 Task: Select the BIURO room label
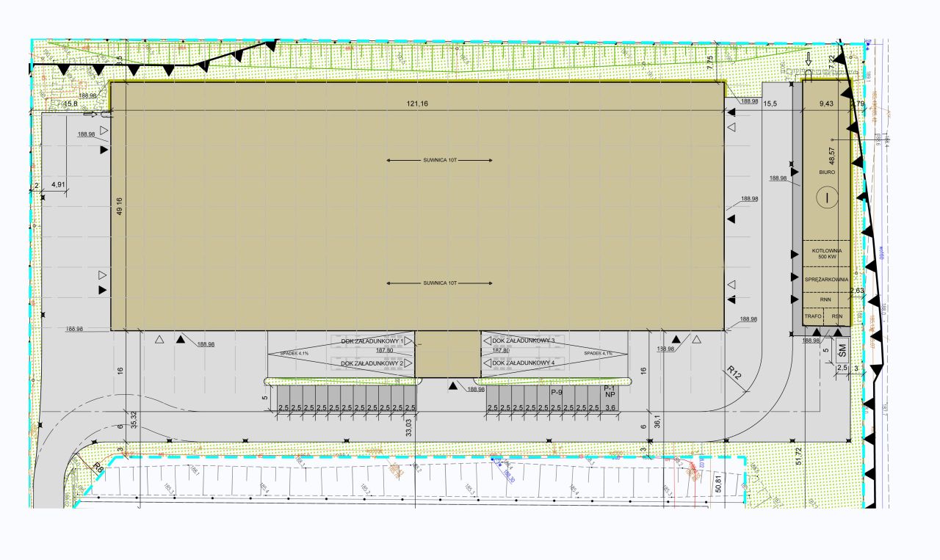coord(828,172)
